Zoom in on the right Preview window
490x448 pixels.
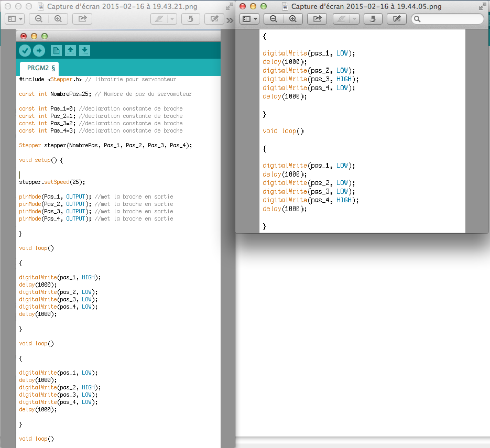pyautogui.click(x=292, y=19)
